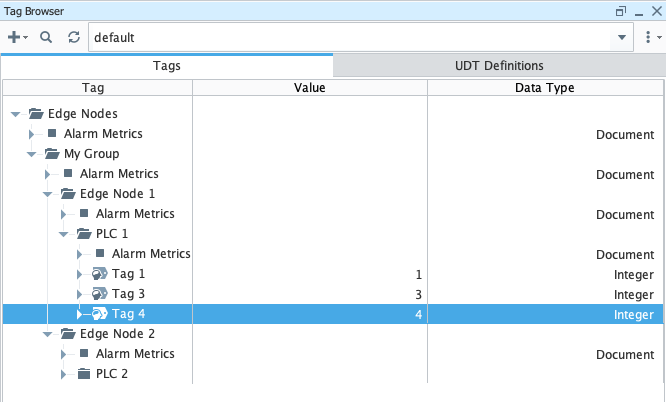
Task: Click the refresh tags icon
Action: (x=73, y=37)
